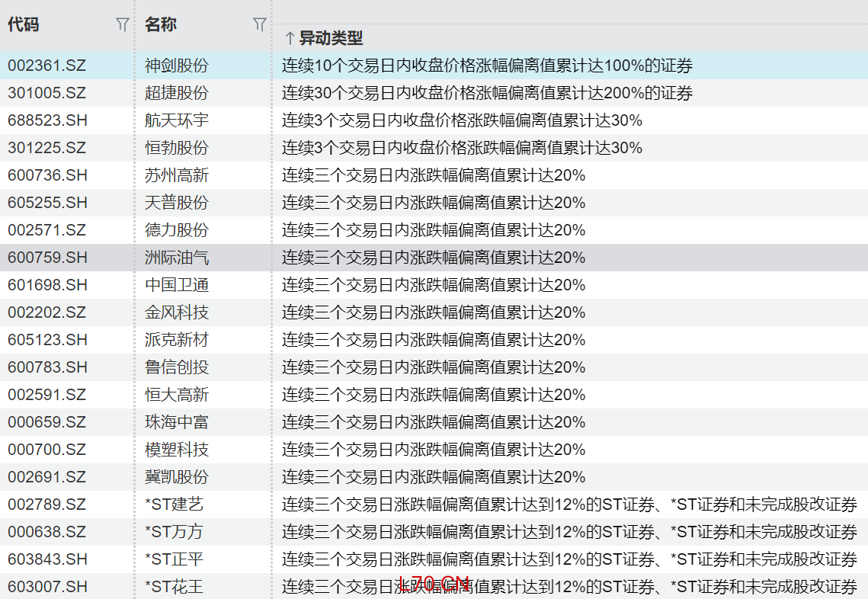The image size is (868, 599).
Task: Click 异动类型 text for 天普股份 row
Action: tap(434, 203)
